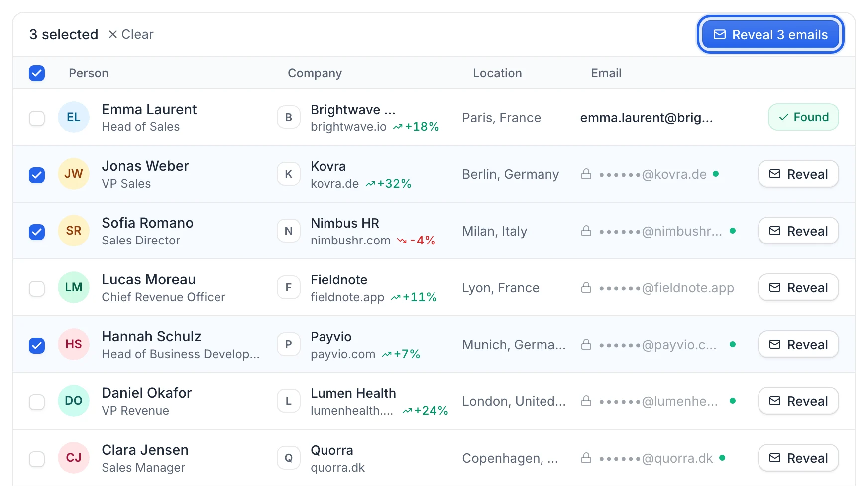Tick Daniel Okafor's row checkbox
The height and width of the screenshot is (486, 868).
tap(37, 402)
